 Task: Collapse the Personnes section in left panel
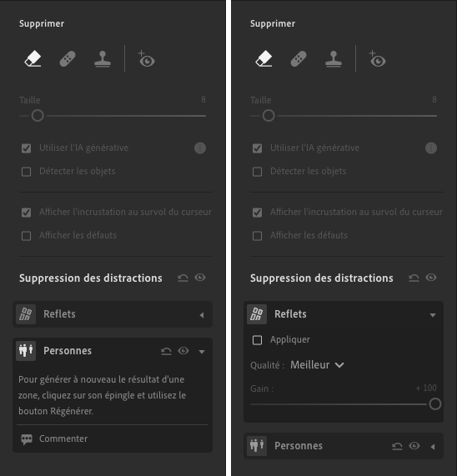click(x=202, y=352)
